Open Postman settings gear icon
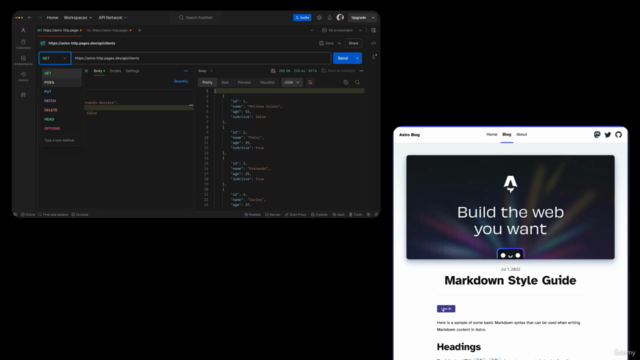 pyautogui.click(x=319, y=18)
